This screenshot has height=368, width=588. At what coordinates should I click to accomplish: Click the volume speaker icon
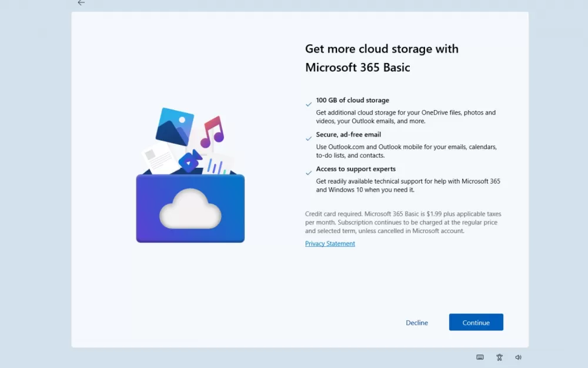[x=518, y=357]
